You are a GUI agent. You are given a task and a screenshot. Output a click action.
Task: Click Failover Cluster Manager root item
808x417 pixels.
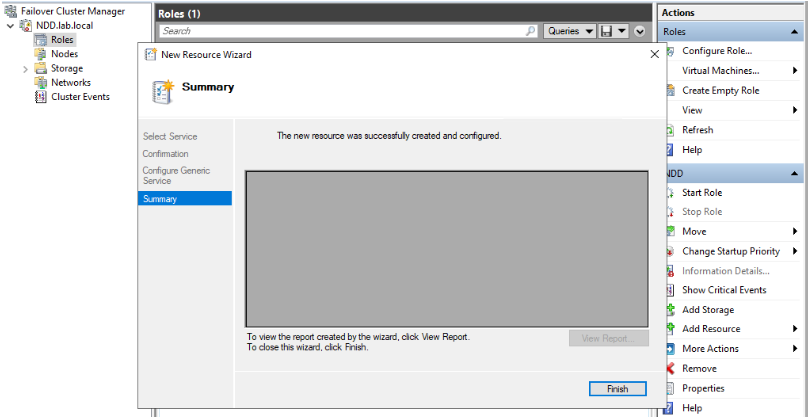[73, 11]
